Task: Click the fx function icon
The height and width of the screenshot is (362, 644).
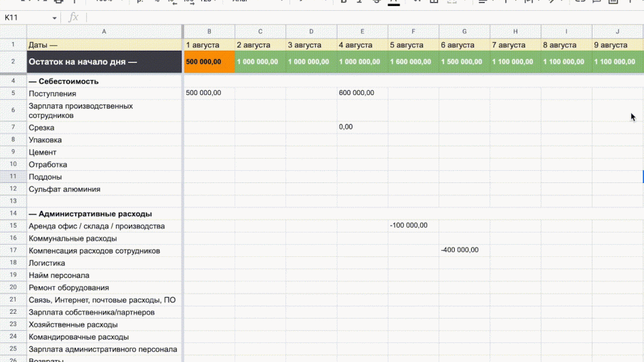Action: [74, 18]
